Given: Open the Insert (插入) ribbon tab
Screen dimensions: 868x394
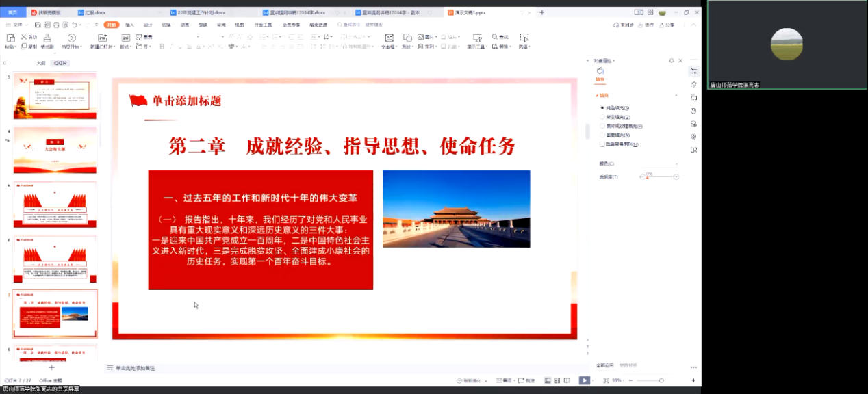Looking at the screenshot, I should [129, 25].
